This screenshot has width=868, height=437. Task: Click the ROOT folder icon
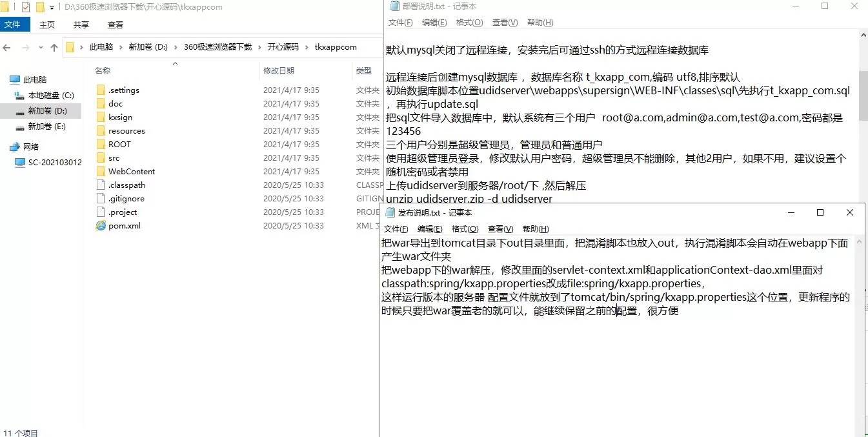point(100,144)
